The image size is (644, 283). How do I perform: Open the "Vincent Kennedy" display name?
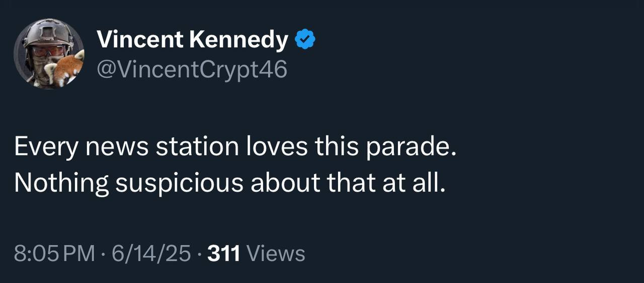tap(192, 39)
